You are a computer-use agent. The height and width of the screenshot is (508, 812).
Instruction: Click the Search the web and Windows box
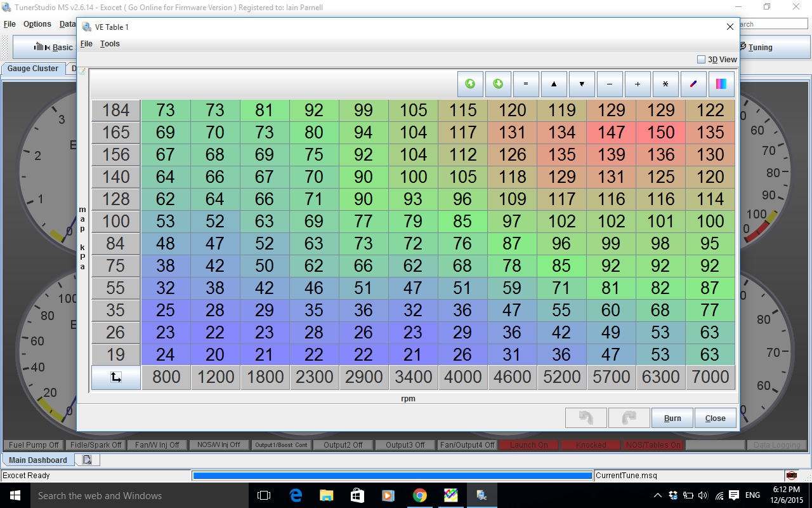tap(138, 495)
